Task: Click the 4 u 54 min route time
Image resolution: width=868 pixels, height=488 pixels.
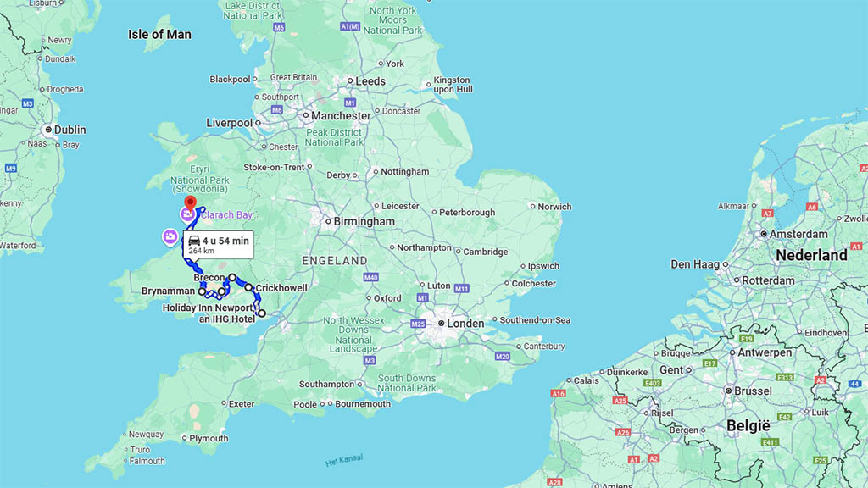Action: pos(225,241)
